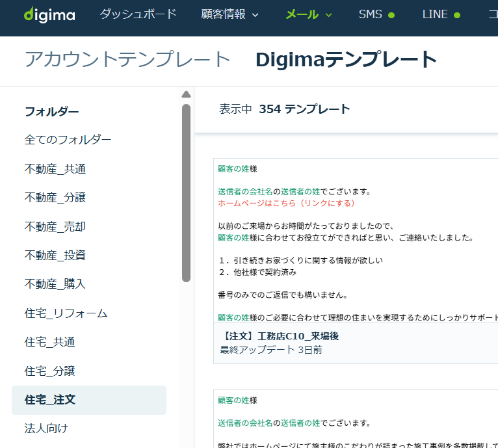Expand the 顧客情報 dropdown chevron
The image size is (498, 448).
(255, 15)
